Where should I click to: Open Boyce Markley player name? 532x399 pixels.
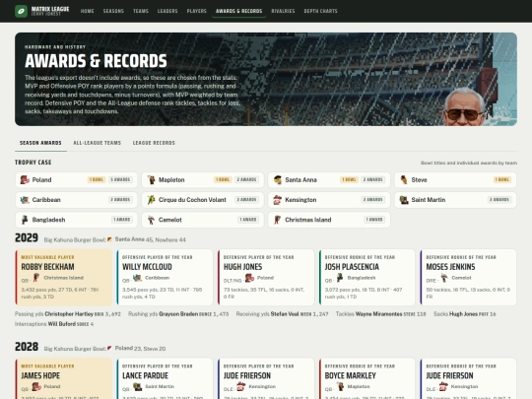pos(350,375)
